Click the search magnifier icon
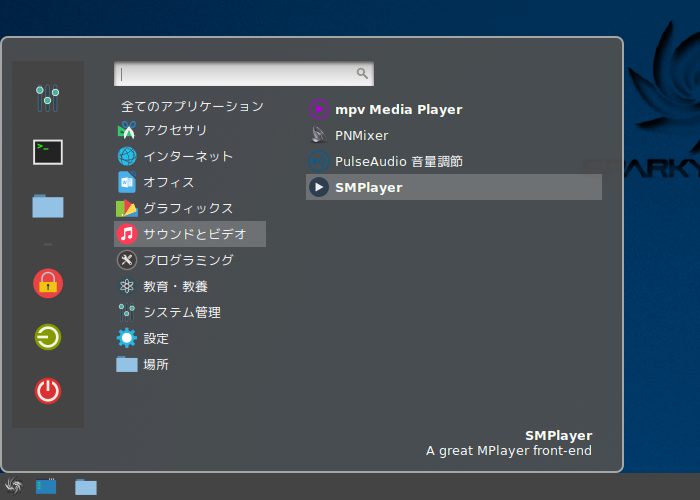The image size is (700, 500). [x=362, y=73]
